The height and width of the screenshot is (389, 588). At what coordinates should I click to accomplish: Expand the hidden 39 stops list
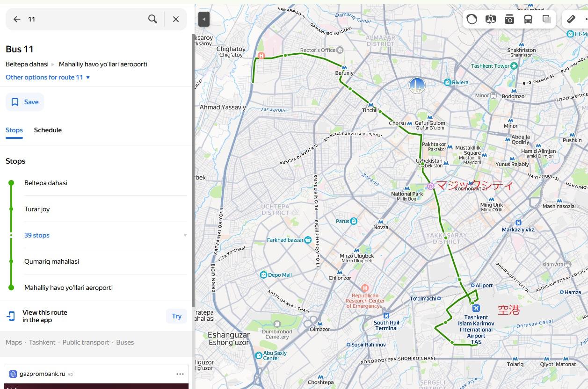(x=37, y=235)
